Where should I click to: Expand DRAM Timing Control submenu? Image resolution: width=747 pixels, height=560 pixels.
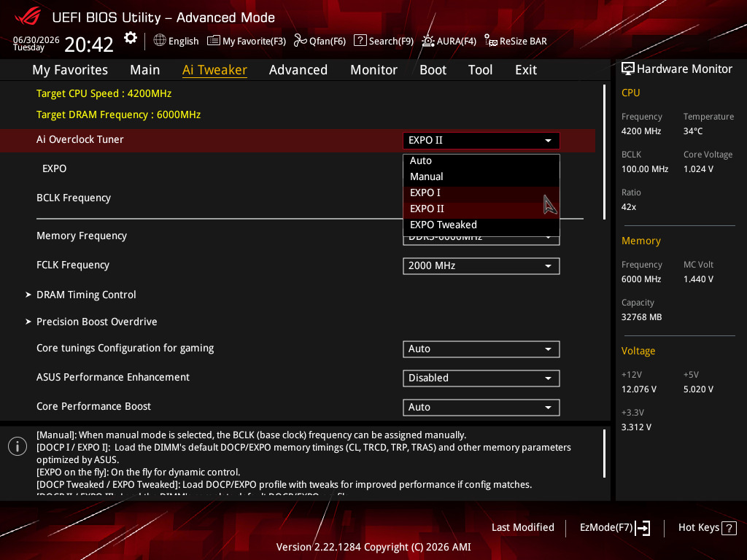(x=86, y=295)
